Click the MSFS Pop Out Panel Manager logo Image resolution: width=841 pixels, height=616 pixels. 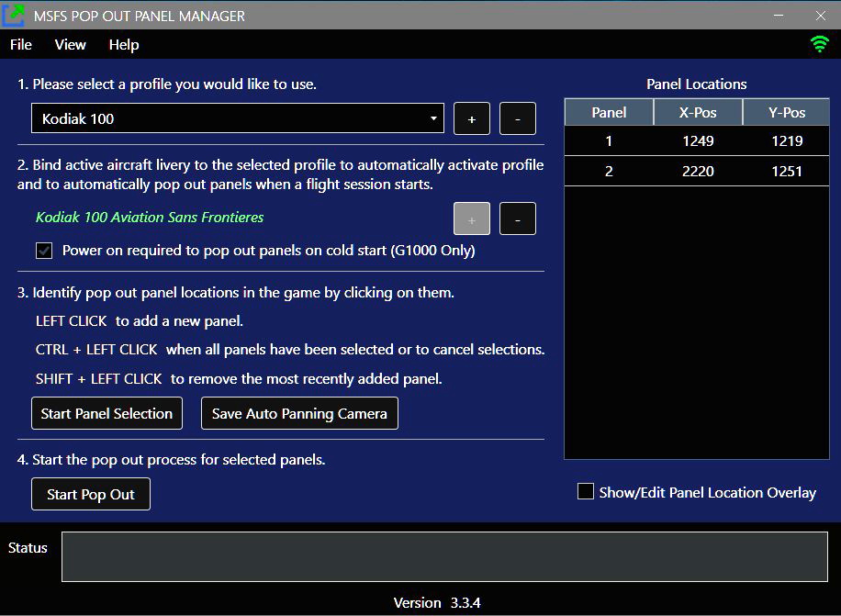[14, 15]
